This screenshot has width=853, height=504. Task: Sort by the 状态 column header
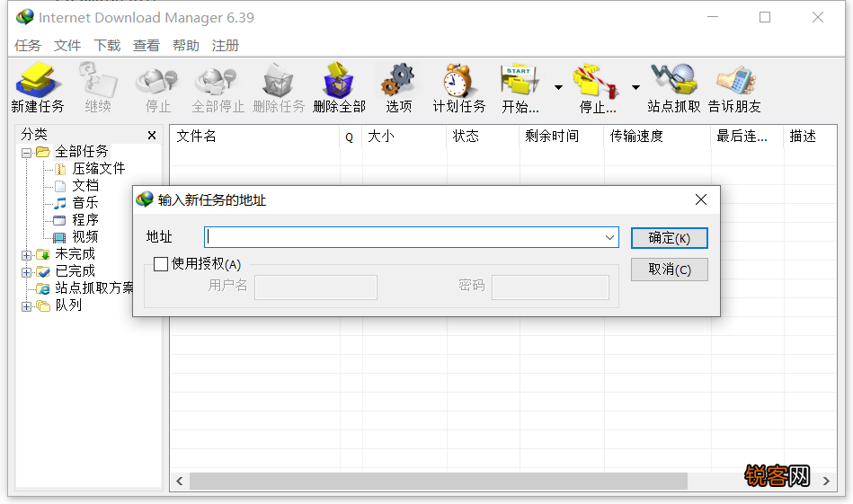(x=483, y=136)
